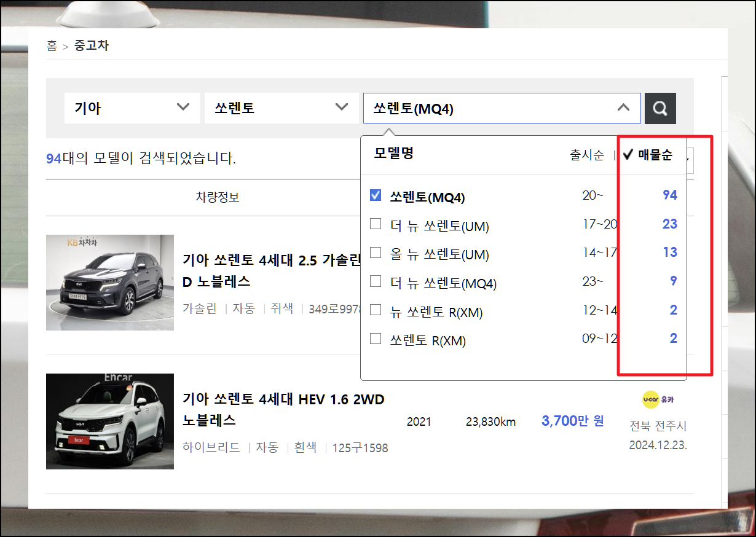Open the 기아 manufacturer dropdown
The width and height of the screenshot is (756, 537).
pos(132,109)
